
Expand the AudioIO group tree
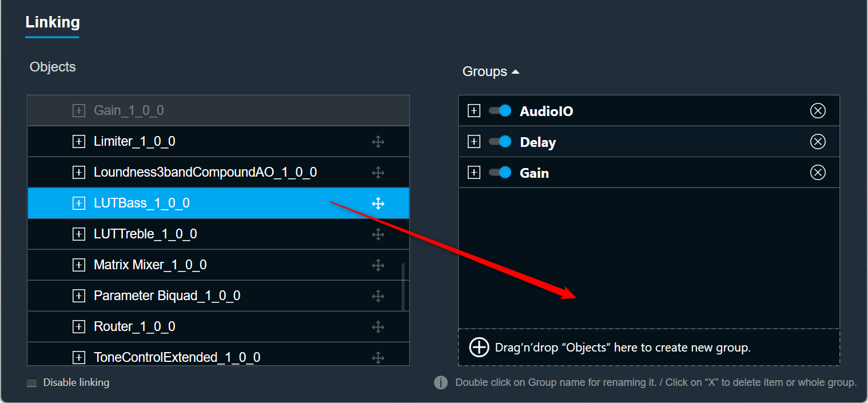474,111
